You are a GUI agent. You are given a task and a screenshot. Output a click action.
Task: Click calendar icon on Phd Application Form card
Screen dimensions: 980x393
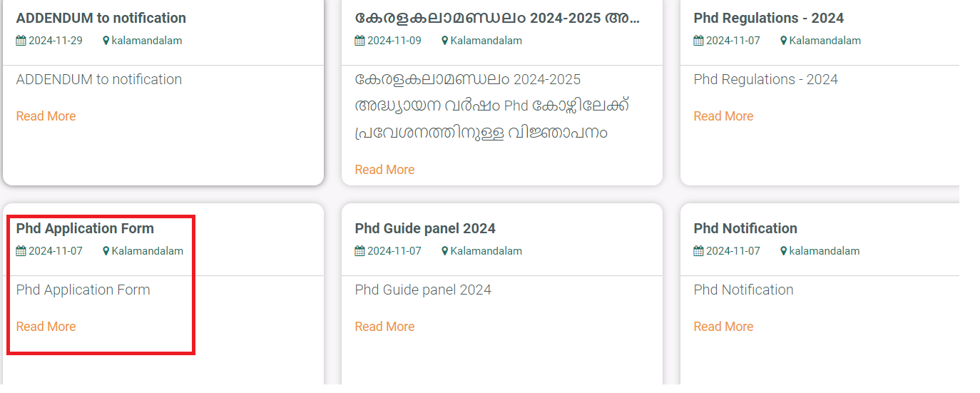tap(21, 251)
